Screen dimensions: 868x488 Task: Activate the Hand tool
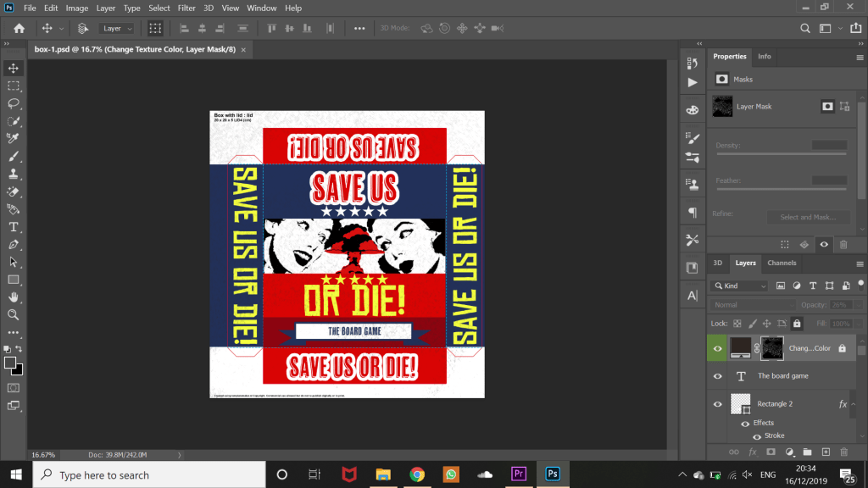pos(14,297)
